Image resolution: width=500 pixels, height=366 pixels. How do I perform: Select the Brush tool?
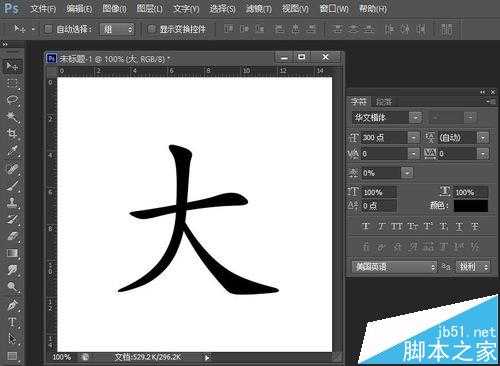12,185
